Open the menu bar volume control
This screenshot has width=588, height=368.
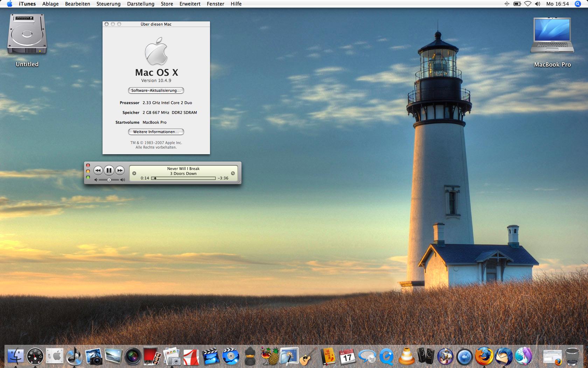pyautogui.click(x=538, y=4)
